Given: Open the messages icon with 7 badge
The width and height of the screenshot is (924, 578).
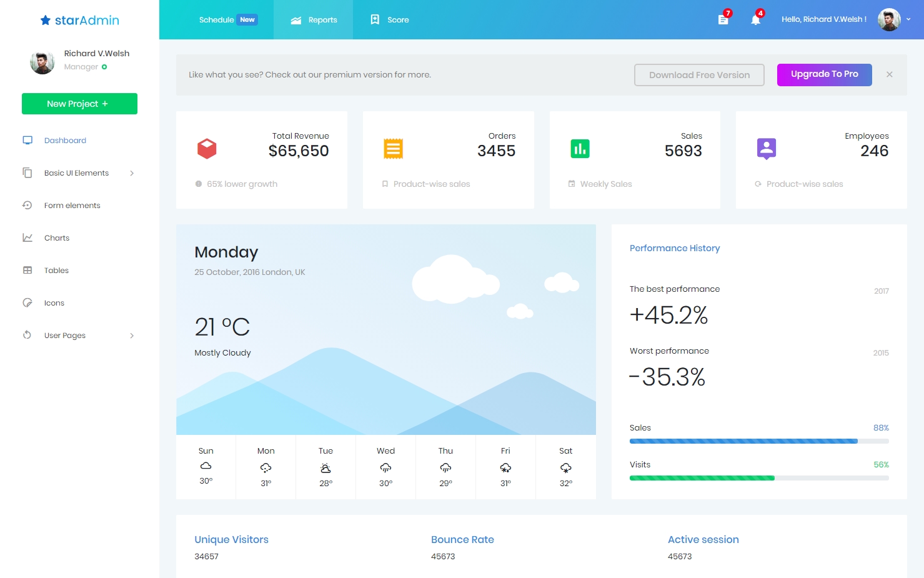Looking at the screenshot, I should coord(723,19).
